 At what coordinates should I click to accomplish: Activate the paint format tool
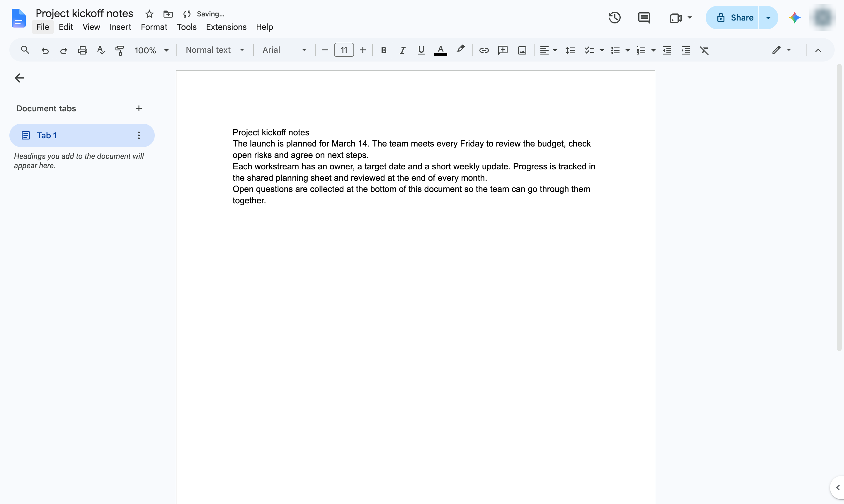tap(120, 50)
